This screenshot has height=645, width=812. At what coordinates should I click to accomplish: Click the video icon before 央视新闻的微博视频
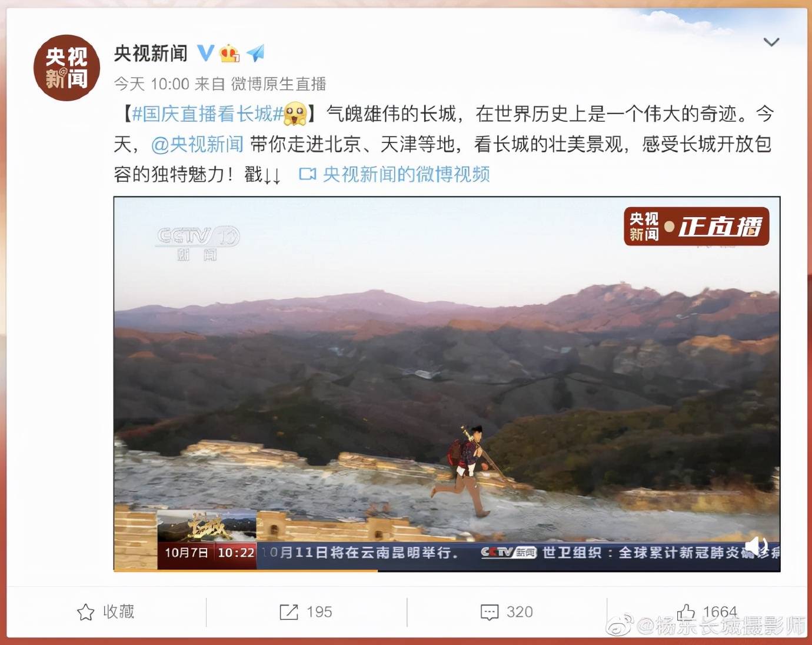(x=307, y=174)
